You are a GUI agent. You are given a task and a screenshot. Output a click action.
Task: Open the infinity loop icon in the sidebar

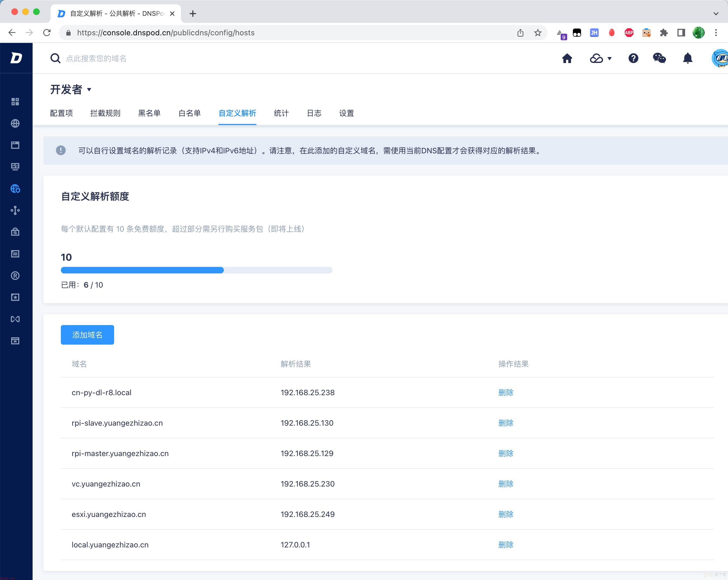[x=15, y=319]
